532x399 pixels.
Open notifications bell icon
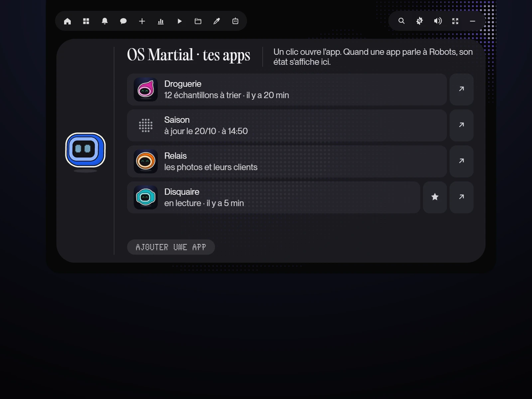click(105, 21)
